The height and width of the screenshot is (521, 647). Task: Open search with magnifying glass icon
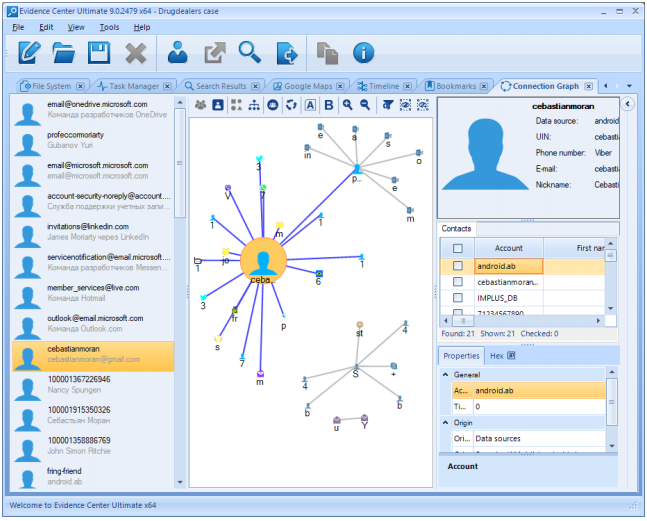tap(250, 52)
